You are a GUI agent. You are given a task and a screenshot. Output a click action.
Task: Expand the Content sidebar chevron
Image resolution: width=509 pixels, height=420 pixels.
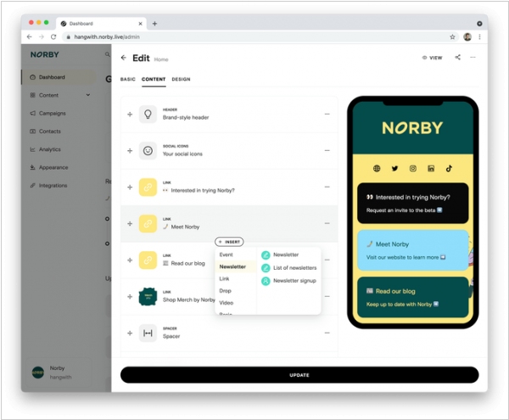pyautogui.click(x=88, y=95)
